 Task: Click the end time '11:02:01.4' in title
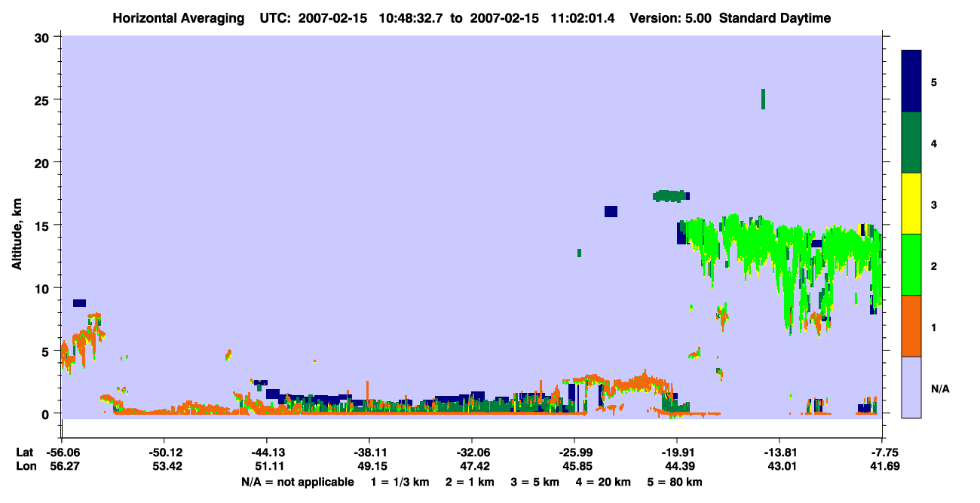(x=583, y=19)
